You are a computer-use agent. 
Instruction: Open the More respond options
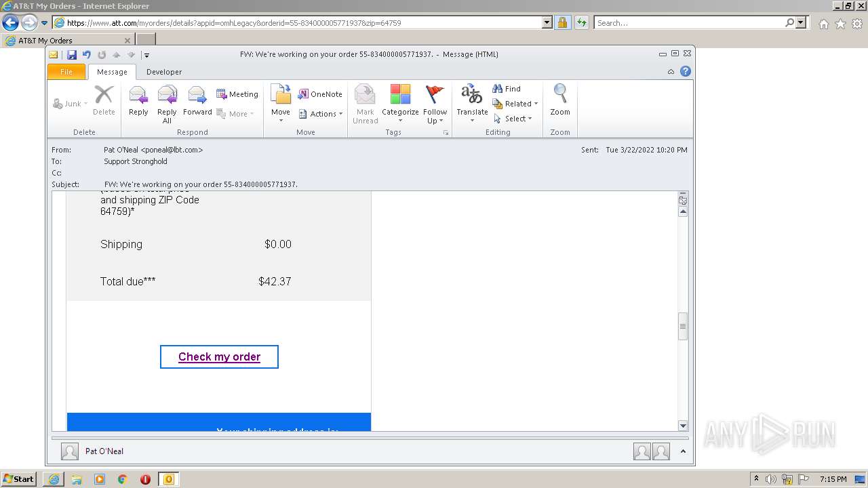click(x=235, y=114)
